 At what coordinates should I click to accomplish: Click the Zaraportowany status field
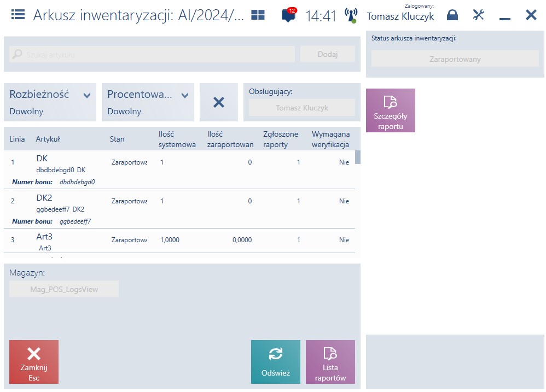point(455,59)
